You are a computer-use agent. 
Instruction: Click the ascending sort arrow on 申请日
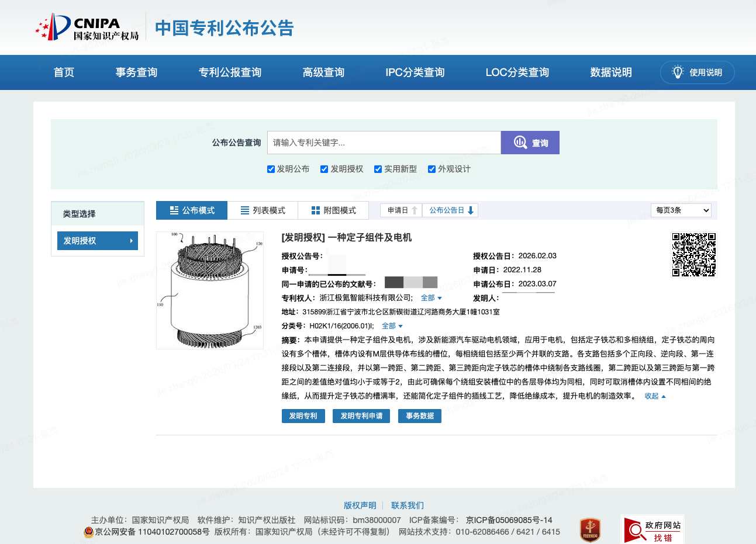(x=415, y=210)
